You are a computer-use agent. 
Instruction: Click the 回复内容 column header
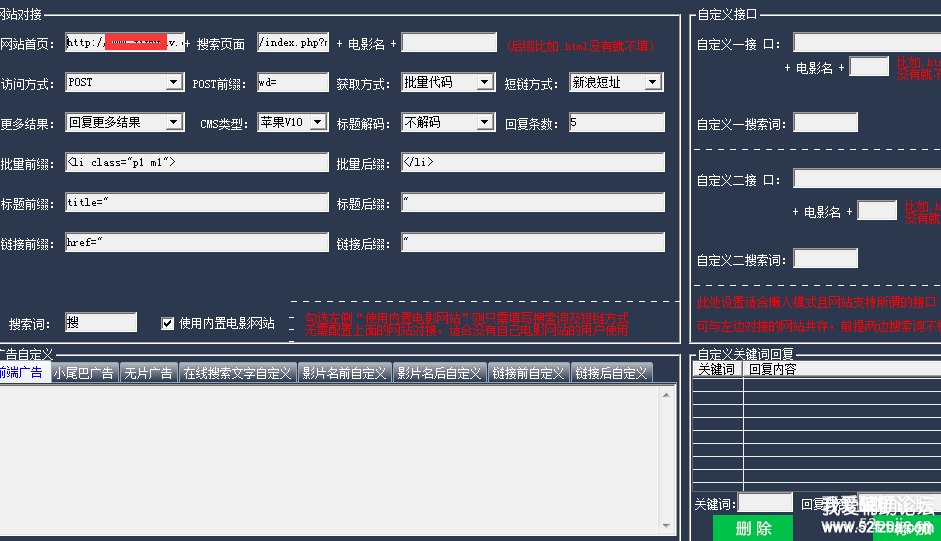point(842,369)
